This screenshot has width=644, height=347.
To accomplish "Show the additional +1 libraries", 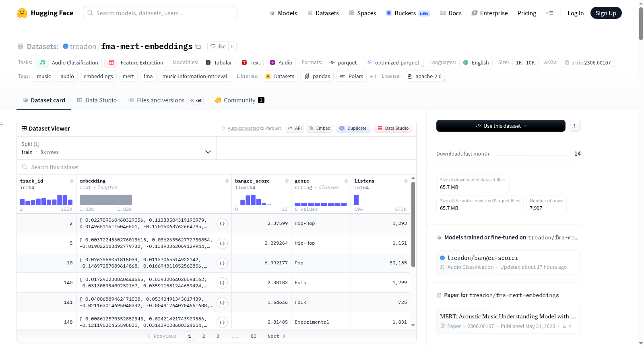I will [374, 76].
